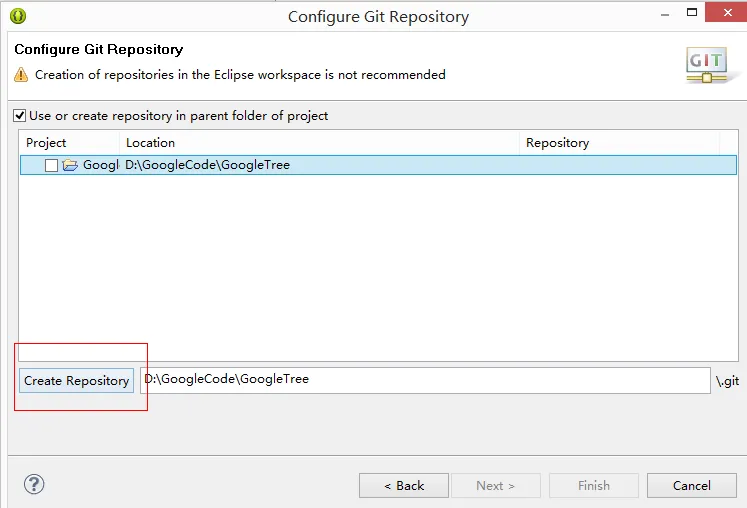The width and height of the screenshot is (747, 508).
Task: Select the Googl project name in the table
Action: click(x=101, y=165)
